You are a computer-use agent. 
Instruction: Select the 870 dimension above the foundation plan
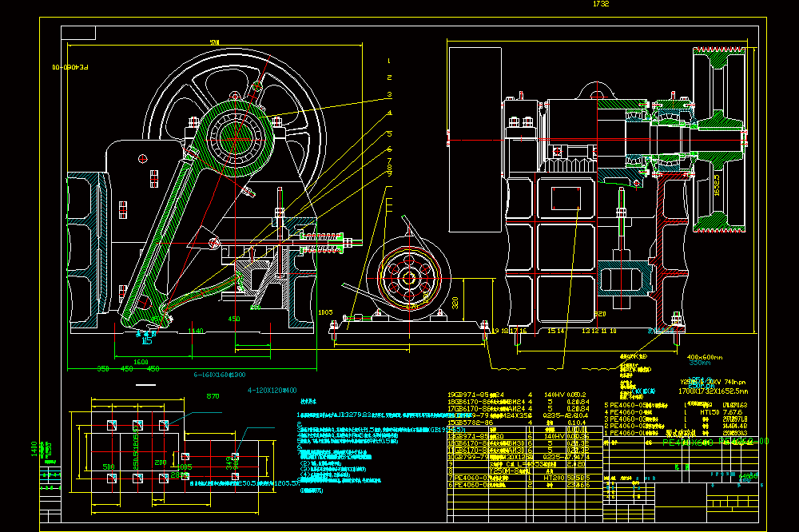point(213,396)
